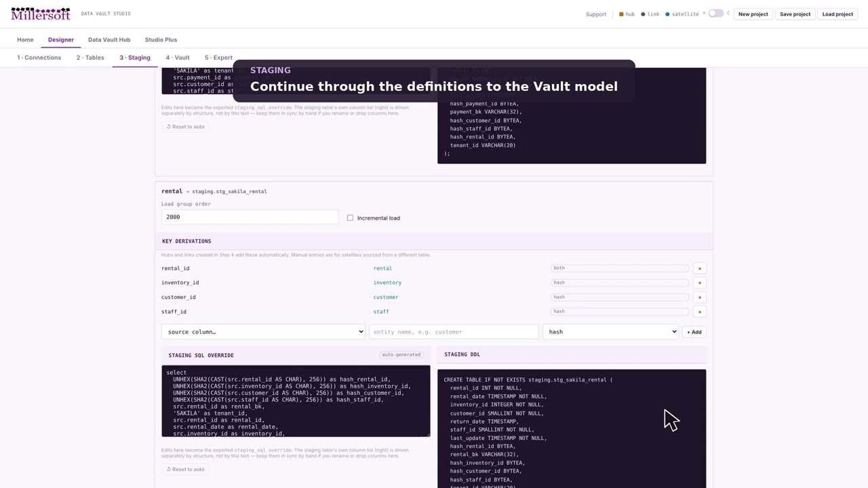Click the customer entity link

pyautogui.click(x=386, y=297)
